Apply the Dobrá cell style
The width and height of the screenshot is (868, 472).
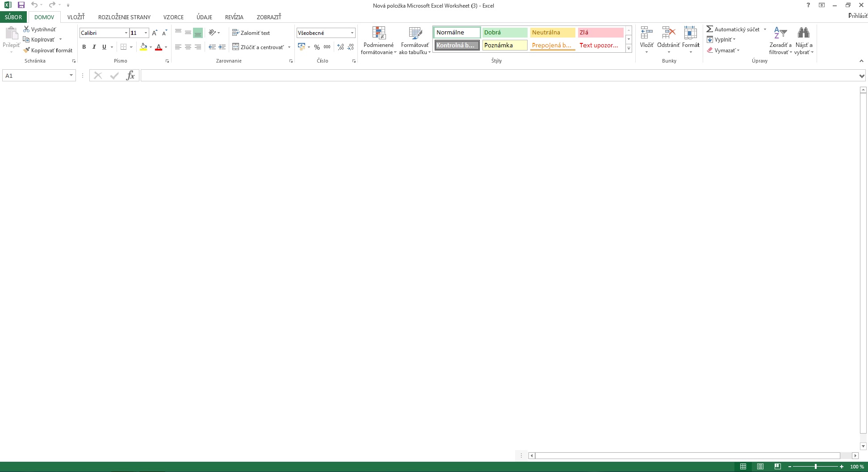tap(504, 33)
